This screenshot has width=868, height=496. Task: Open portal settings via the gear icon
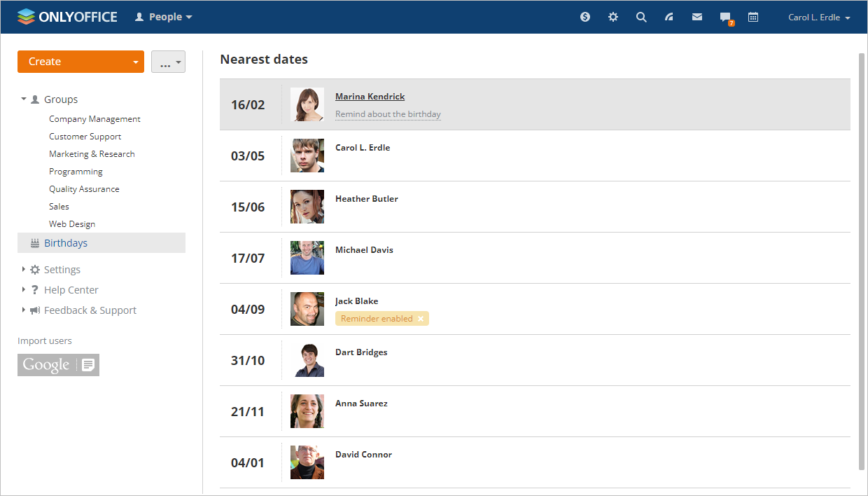pyautogui.click(x=613, y=16)
